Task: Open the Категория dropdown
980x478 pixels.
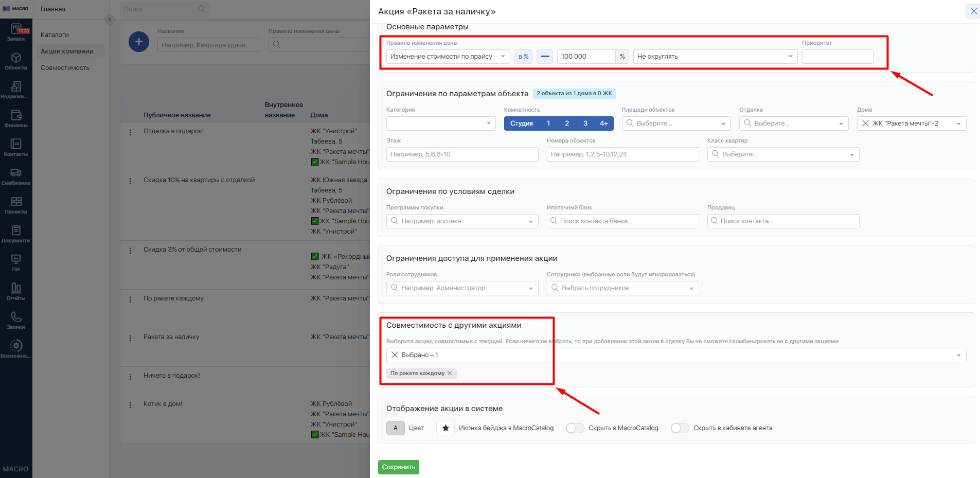Action: (440, 123)
